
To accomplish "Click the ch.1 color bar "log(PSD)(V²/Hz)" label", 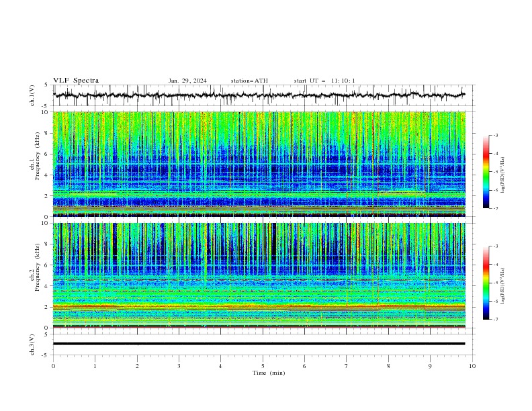I will tap(503, 175).
